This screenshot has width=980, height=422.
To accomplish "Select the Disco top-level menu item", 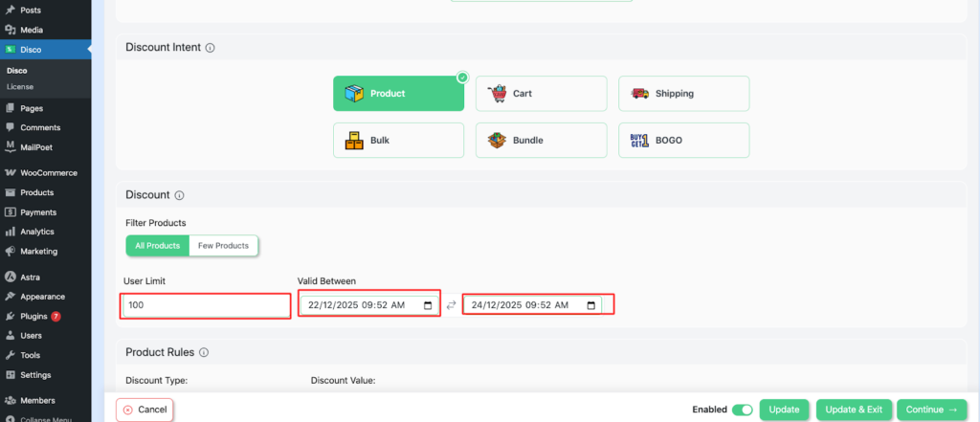I will [46, 50].
